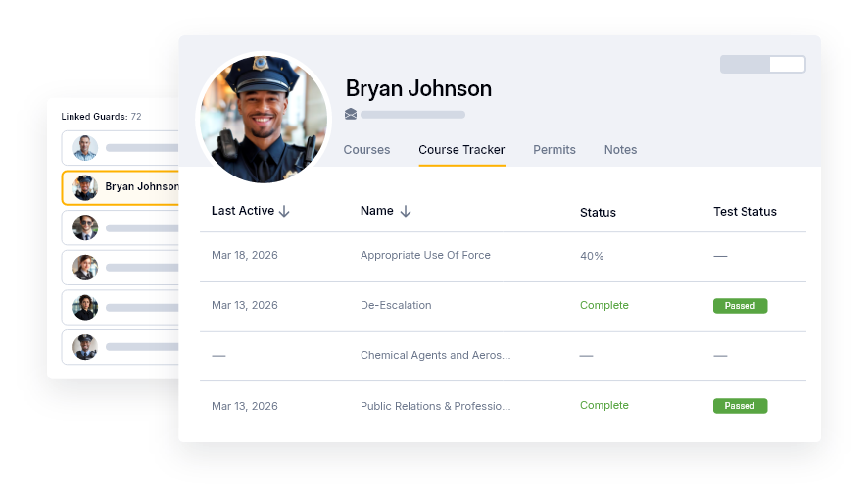The width and height of the screenshot is (868, 503).
Task: Click the Name column header text
Action: 377,211
